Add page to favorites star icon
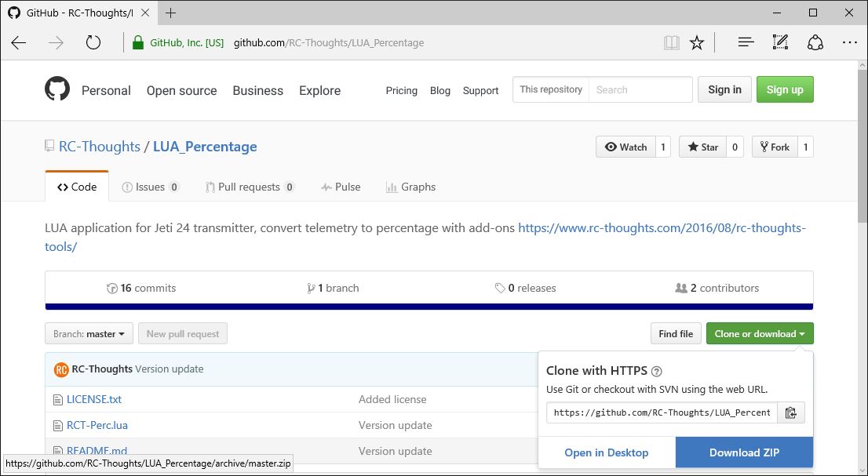 [x=697, y=42]
